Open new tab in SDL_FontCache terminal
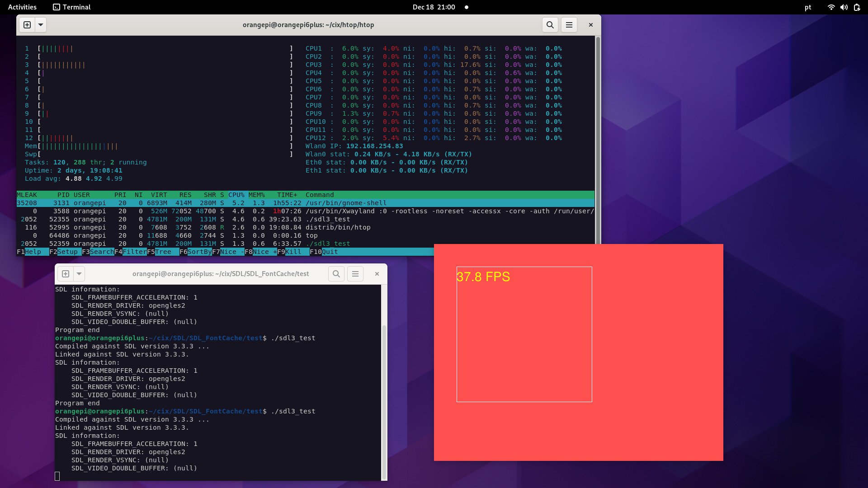Viewport: 868px width, 488px height. click(66, 274)
